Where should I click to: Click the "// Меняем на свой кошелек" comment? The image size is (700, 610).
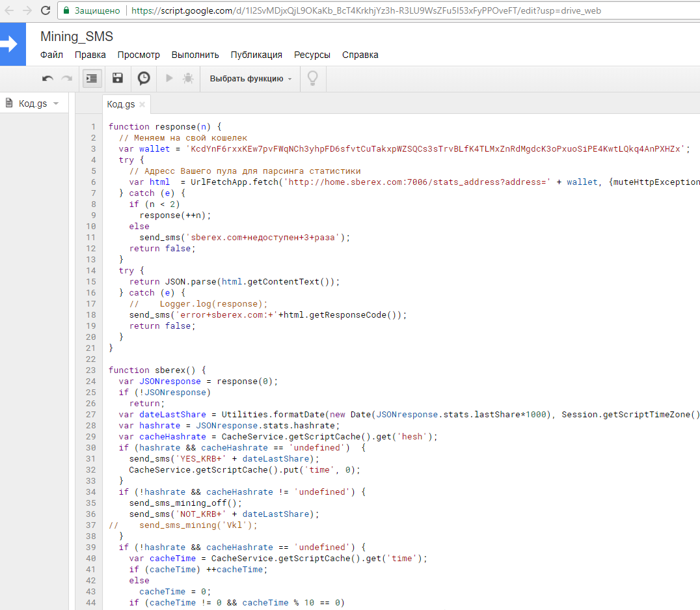(183, 137)
